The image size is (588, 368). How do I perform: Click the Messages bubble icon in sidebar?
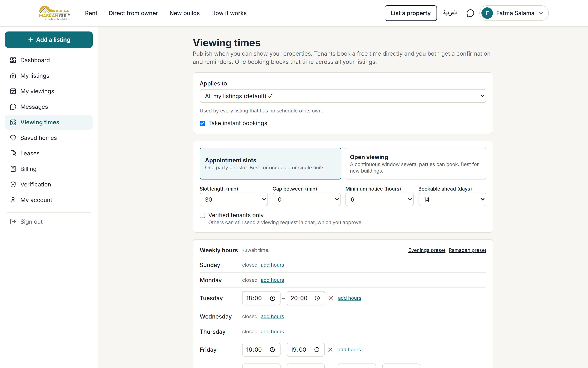[x=13, y=107]
